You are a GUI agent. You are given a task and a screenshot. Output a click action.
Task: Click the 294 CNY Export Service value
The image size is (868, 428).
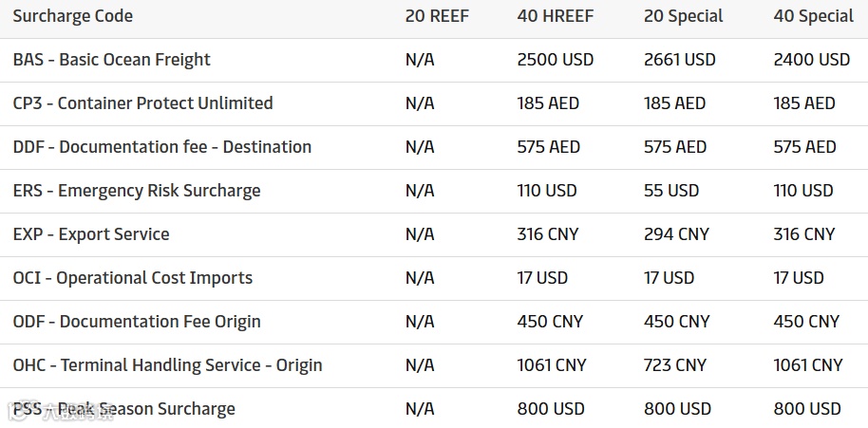tap(676, 234)
